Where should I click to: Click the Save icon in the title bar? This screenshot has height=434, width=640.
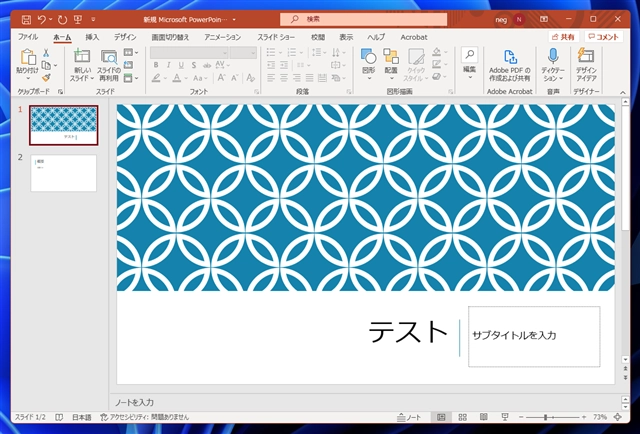(x=24, y=19)
